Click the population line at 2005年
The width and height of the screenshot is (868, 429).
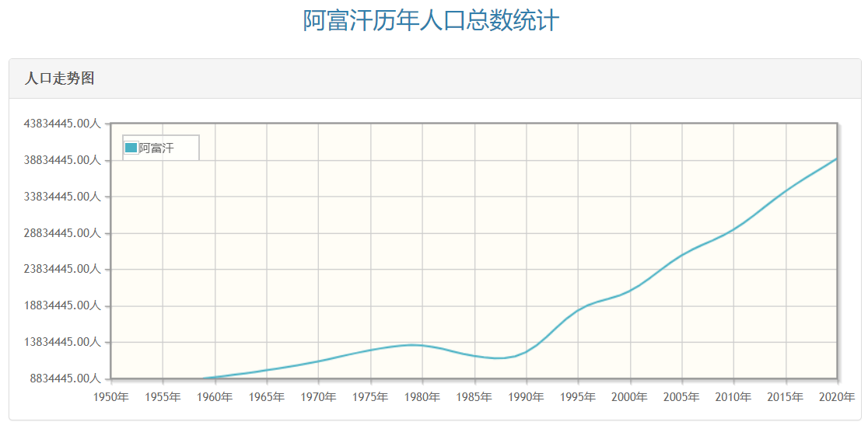[682, 254]
